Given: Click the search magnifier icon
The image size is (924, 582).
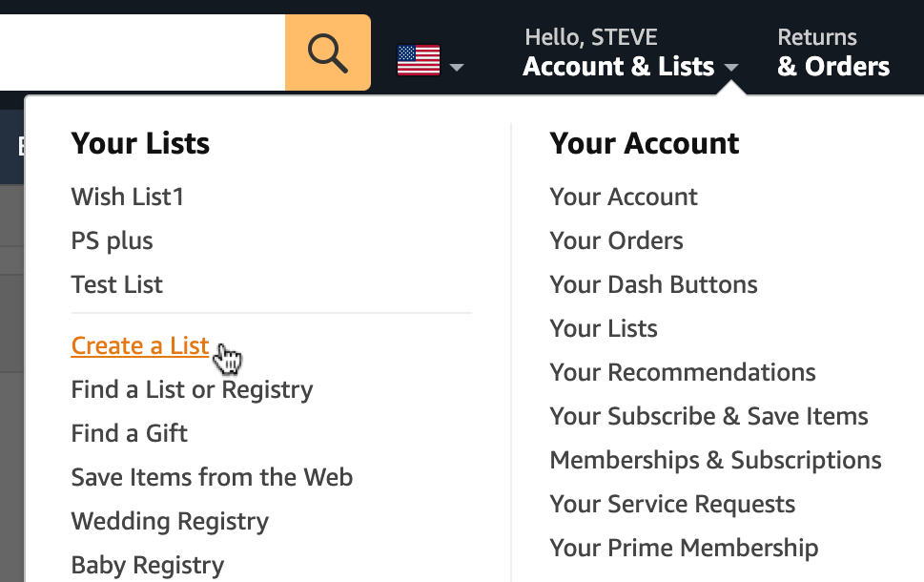Looking at the screenshot, I should [327, 52].
